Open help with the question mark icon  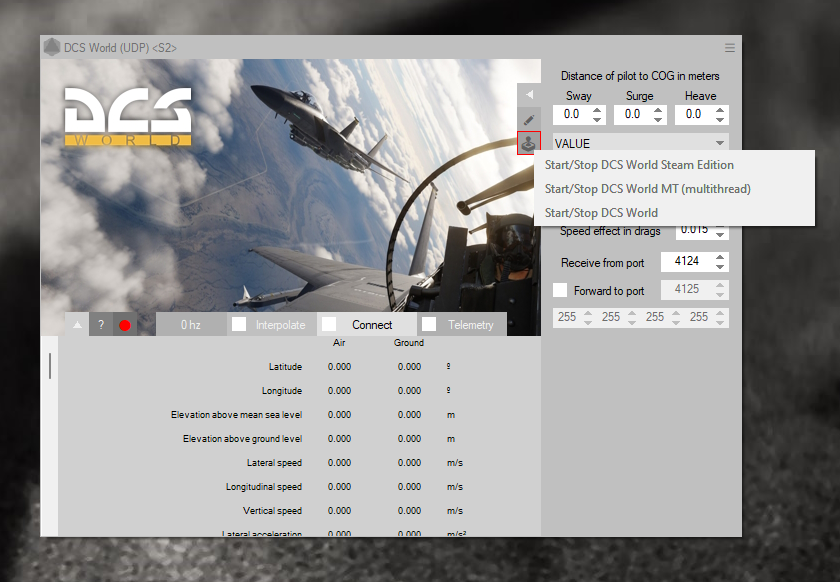[x=100, y=325]
